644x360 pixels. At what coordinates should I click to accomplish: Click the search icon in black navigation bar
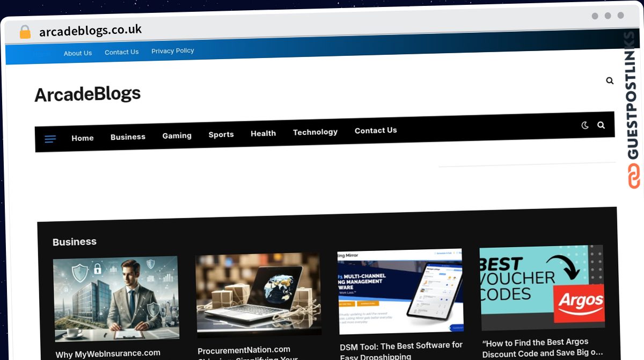tap(601, 125)
